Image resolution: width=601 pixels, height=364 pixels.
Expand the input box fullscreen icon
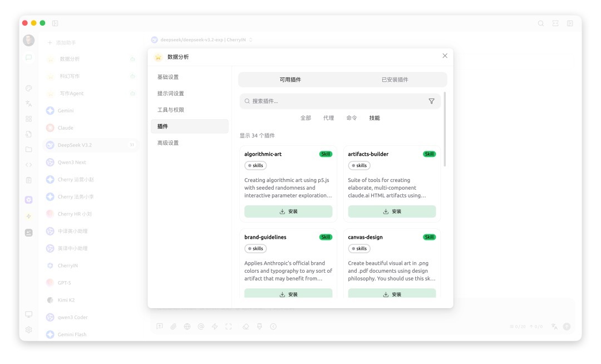[229, 327]
